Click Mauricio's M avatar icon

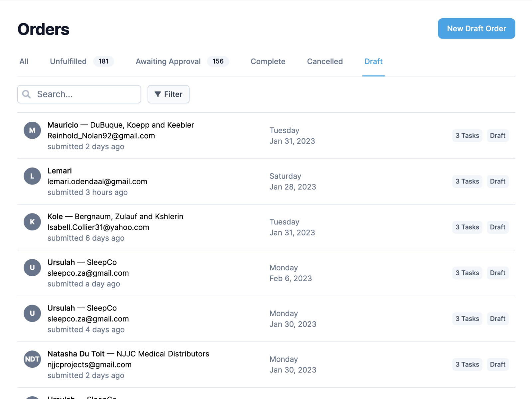coord(32,130)
